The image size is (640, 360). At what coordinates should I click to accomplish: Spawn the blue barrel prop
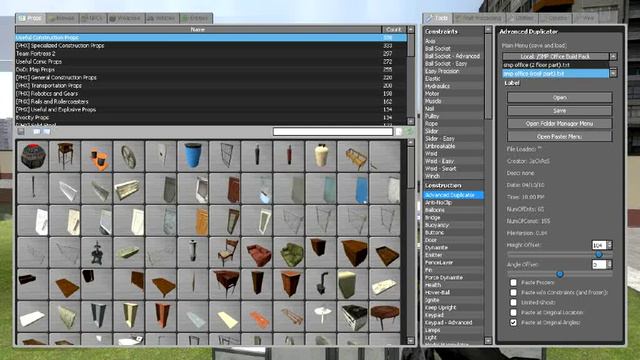(193, 156)
